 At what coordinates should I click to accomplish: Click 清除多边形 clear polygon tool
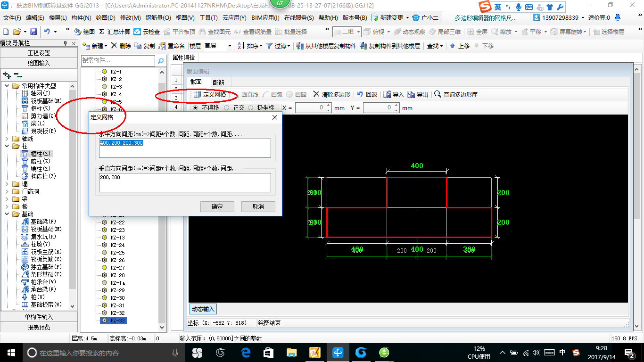click(332, 95)
